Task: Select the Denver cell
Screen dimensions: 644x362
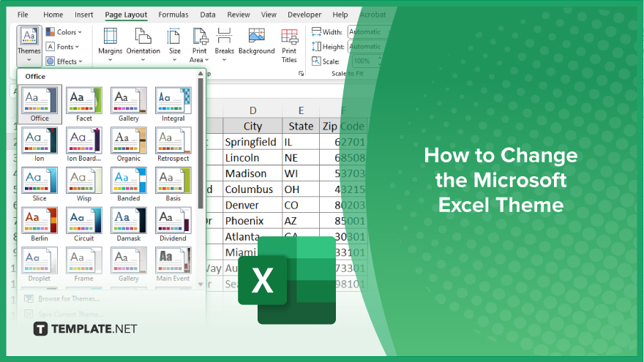Action: (x=252, y=205)
